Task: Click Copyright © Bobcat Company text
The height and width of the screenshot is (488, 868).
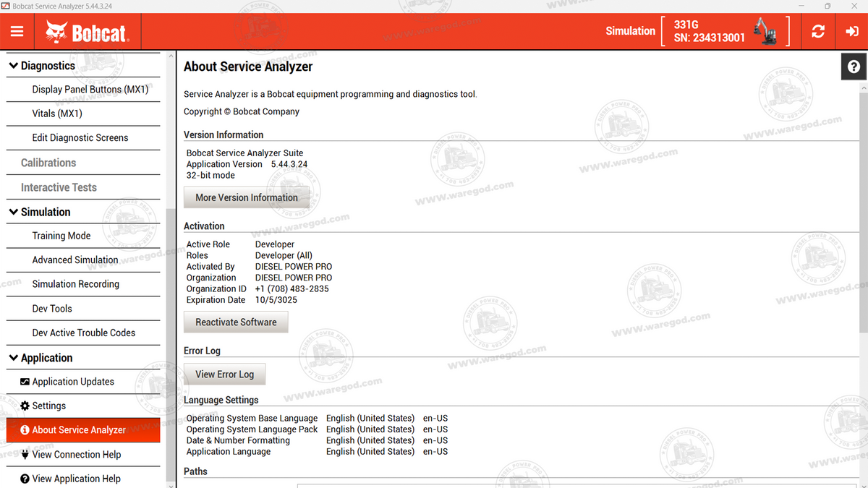Action: [242, 111]
